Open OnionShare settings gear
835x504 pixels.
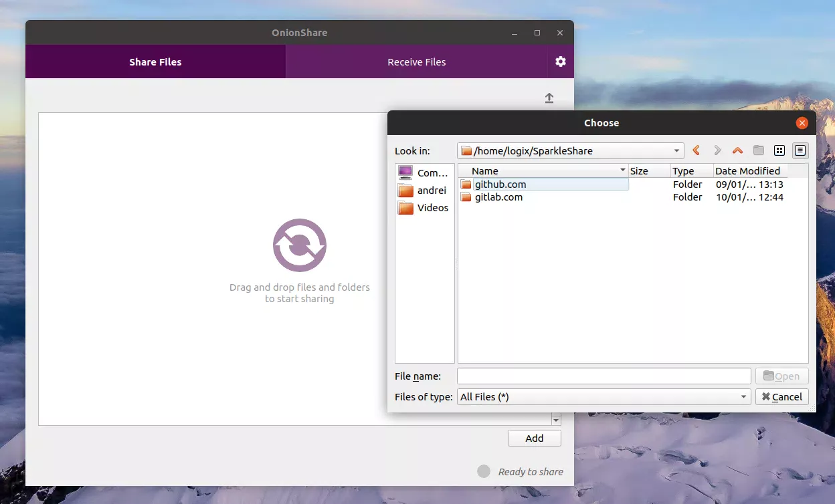pos(561,61)
